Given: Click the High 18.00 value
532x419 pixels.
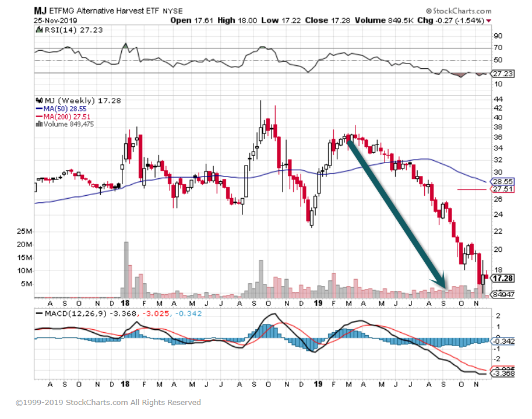Looking at the screenshot, I should tap(237, 20).
